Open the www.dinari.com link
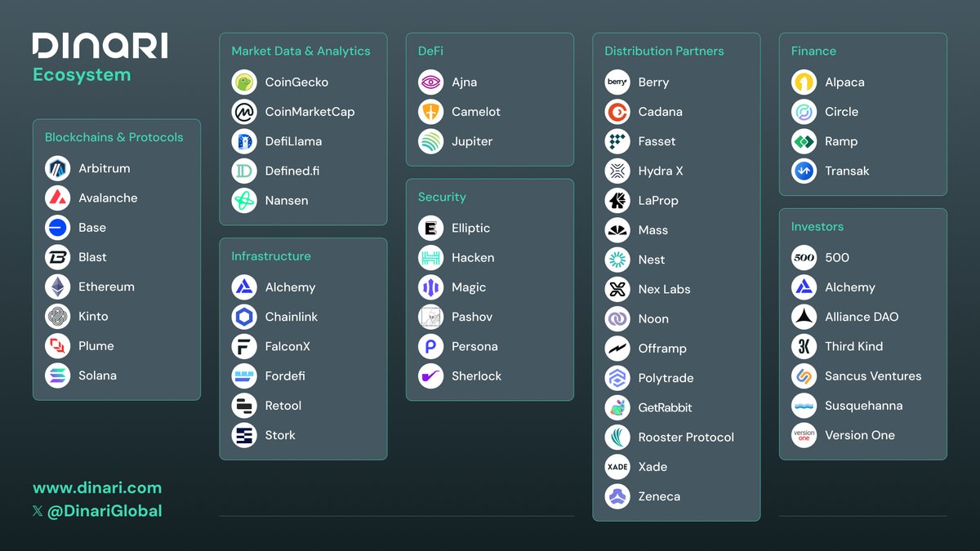 tap(96, 487)
